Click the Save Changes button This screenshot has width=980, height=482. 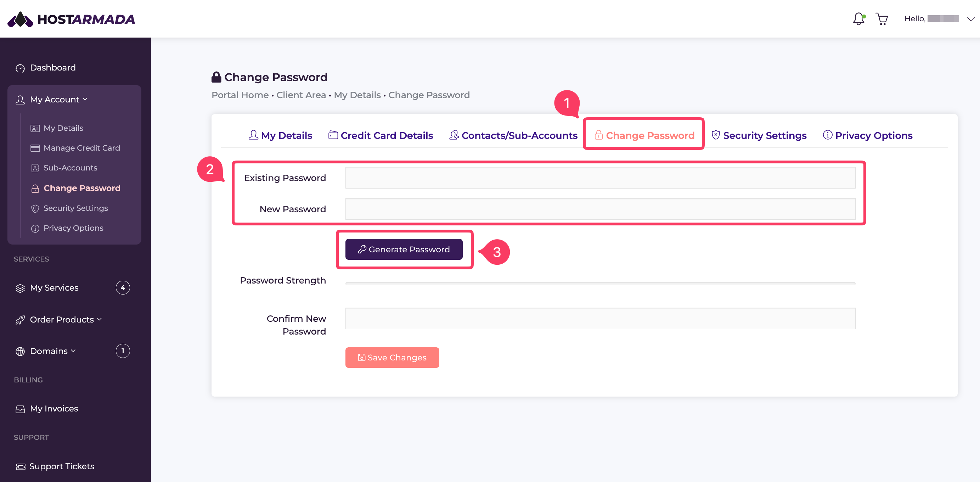coord(392,358)
